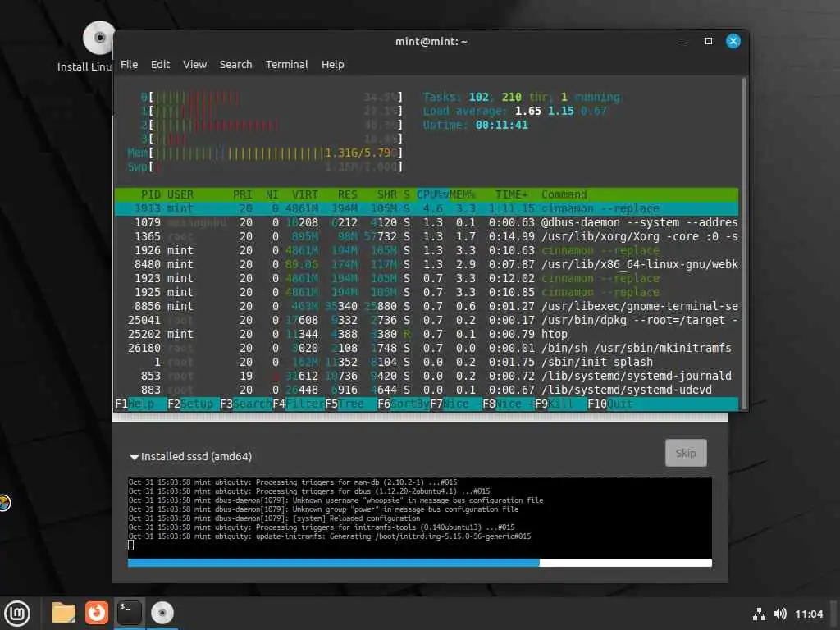Click the VIRT column header
This screenshot has height=630, width=840.
coord(305,194)
